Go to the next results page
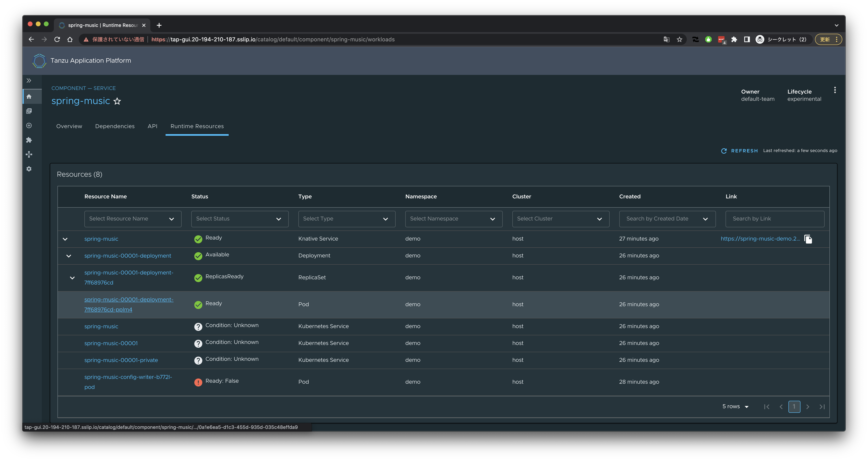 click(808, 407)
